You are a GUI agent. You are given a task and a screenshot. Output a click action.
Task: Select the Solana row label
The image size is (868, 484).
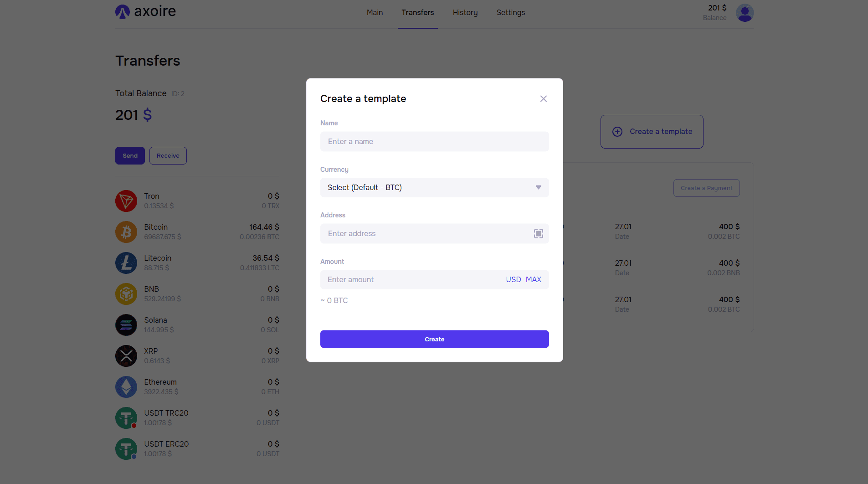(x=155, y=320)
